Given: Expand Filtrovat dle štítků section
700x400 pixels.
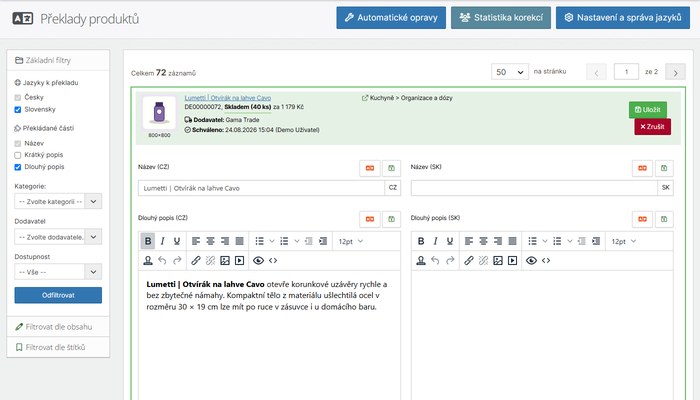Looking at the screenshot, I should coord(58,347).
